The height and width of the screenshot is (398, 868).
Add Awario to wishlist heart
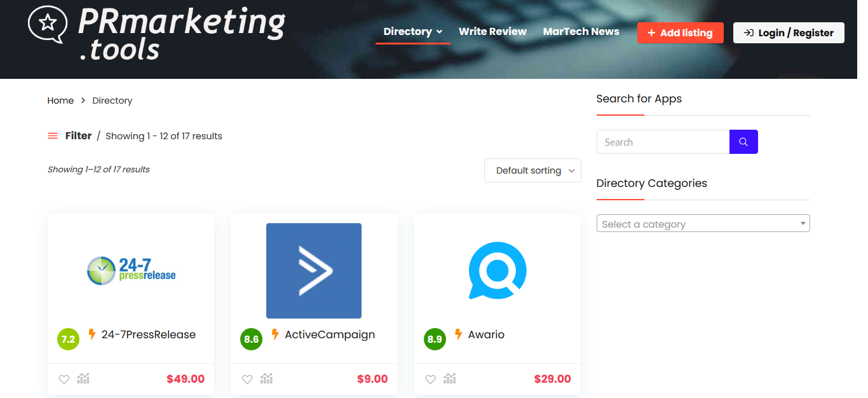click(x=430, y=379)
